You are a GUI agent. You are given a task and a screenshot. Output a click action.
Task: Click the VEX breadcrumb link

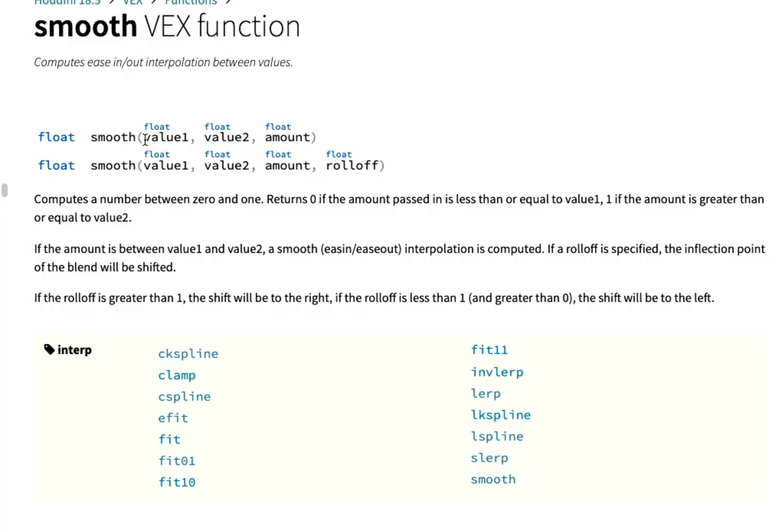click(132, 2)
